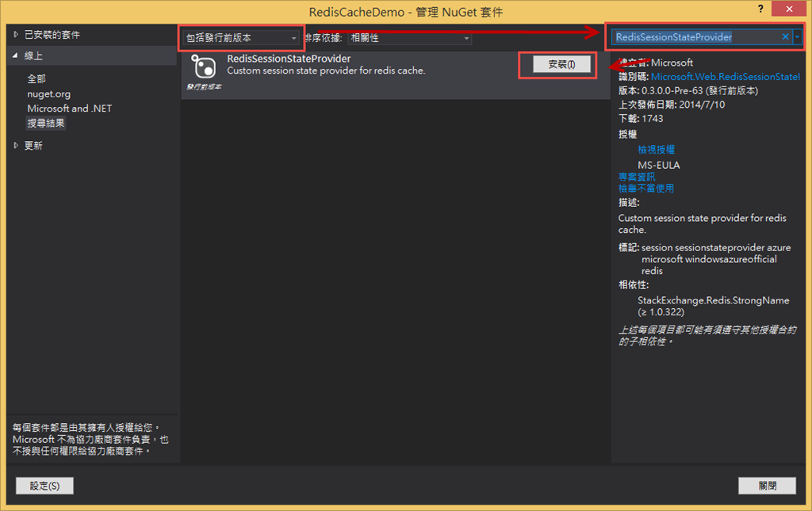Click the 檢舉不當使用 report abuse link
Image resolution: width=812 pixels, height=511 pixels.
646,189
